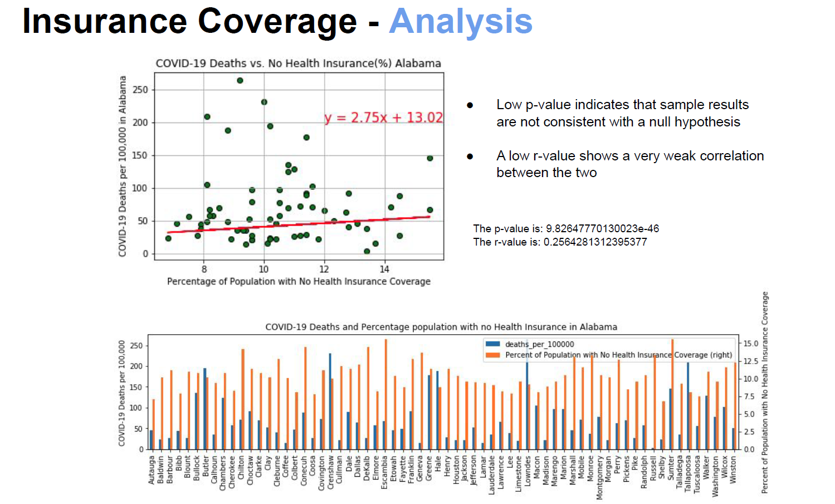Click the "Jefferson" county label

point(473,471)
